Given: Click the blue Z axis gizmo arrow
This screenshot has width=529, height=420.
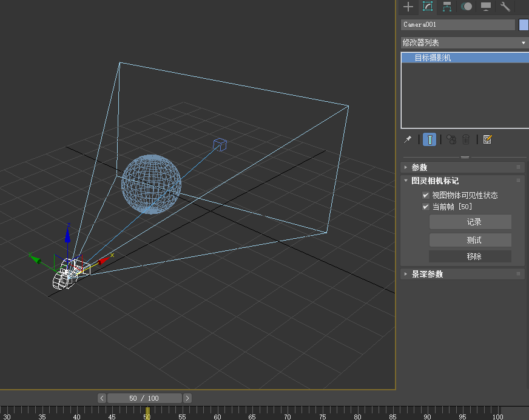Looking at the screenshot, I should click(67, 234).
